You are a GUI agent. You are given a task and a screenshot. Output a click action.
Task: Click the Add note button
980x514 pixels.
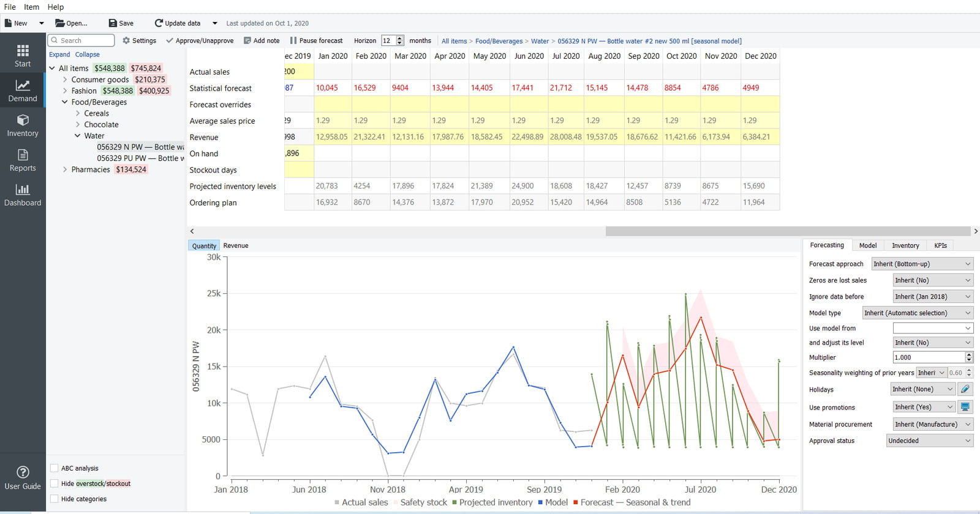click(262, 40)
